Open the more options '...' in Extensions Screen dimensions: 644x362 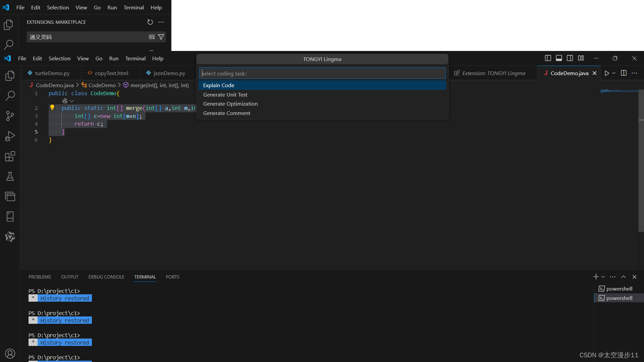click(x=161, y=22)
